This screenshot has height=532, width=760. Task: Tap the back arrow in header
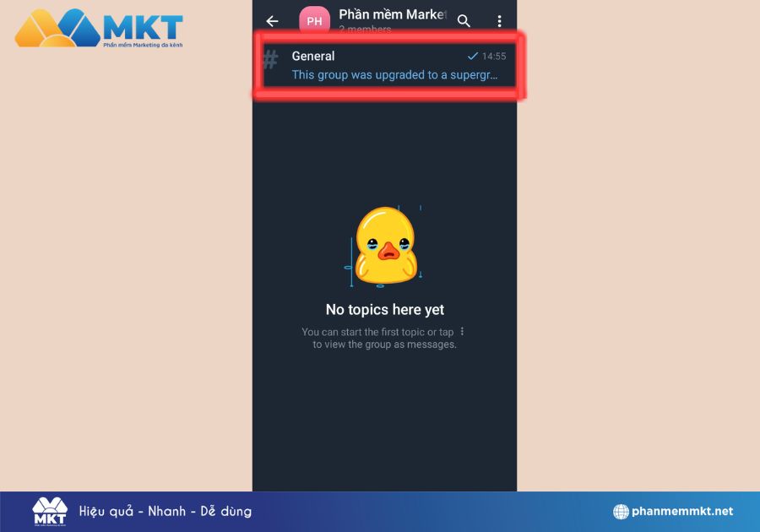(272, 21)
